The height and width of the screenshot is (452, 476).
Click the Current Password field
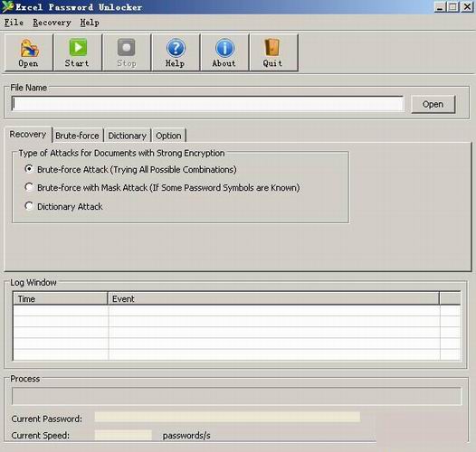point(227,417)
